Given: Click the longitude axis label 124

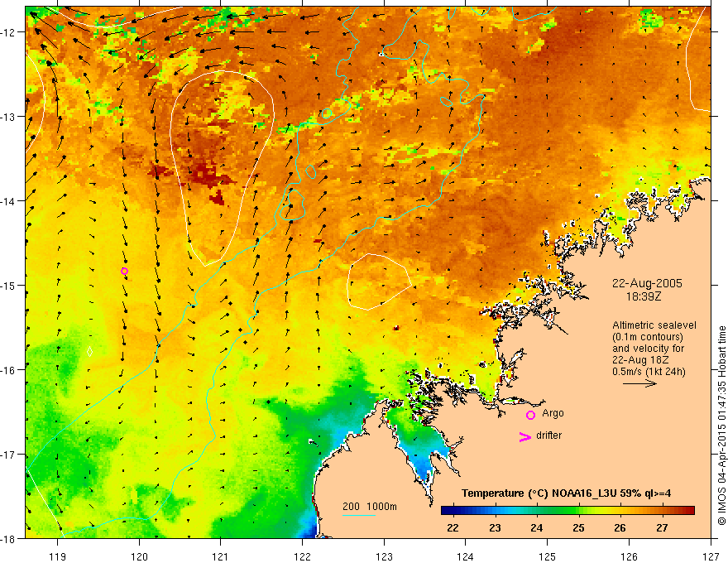Looking at the screenshot, I should click(466, 556).
